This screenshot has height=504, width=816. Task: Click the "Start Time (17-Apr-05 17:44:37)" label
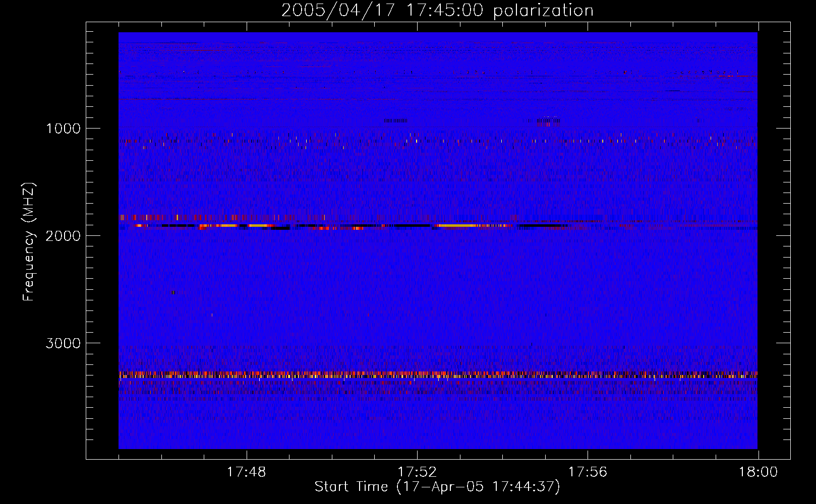pyautogui.click(x=437, y=487)
